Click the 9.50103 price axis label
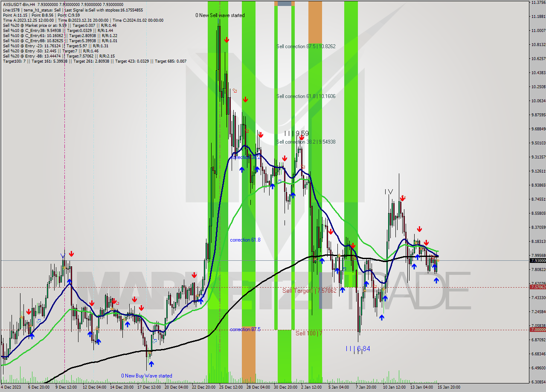This screenshot has height=392, width=546. pyautogui.click(x=538, y=143)
